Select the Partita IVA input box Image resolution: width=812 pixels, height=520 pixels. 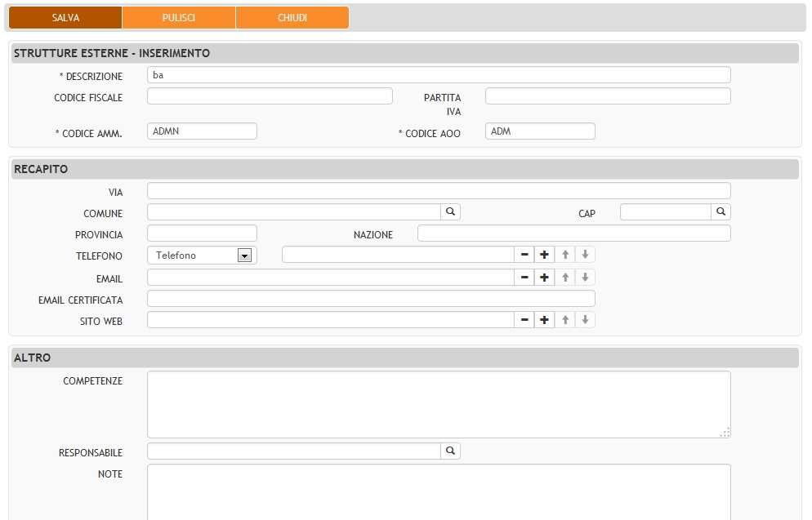pyautogui.click(x=607, y=96)
